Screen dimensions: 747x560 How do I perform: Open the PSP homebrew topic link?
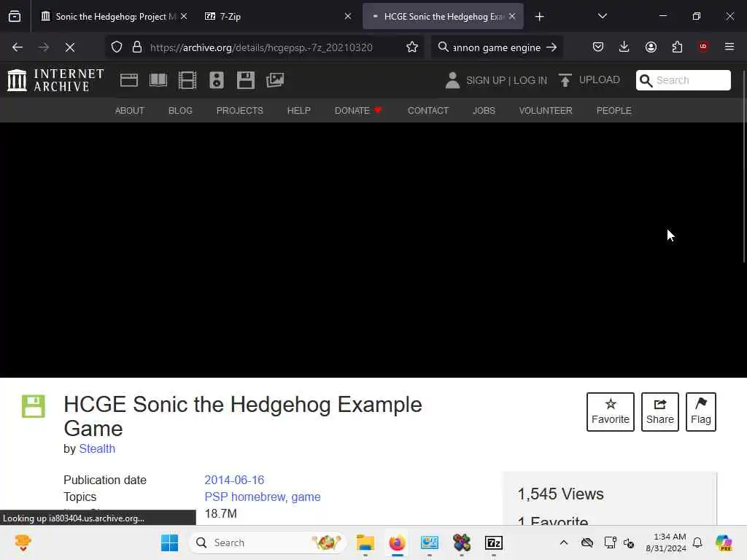click(245, 497)
